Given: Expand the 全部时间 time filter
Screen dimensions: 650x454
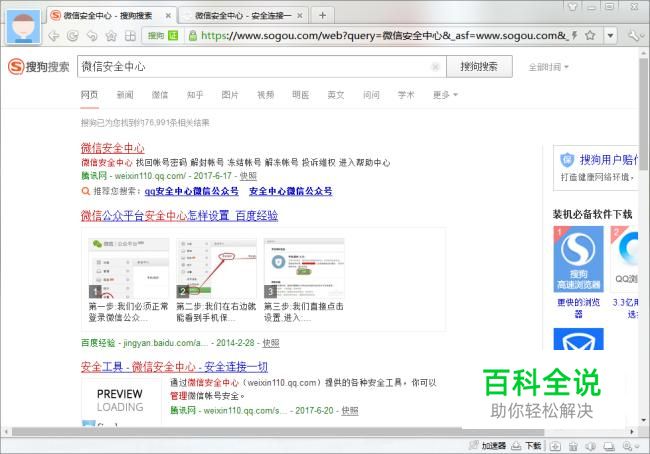Looking at the screenshot, I should 548,67.
